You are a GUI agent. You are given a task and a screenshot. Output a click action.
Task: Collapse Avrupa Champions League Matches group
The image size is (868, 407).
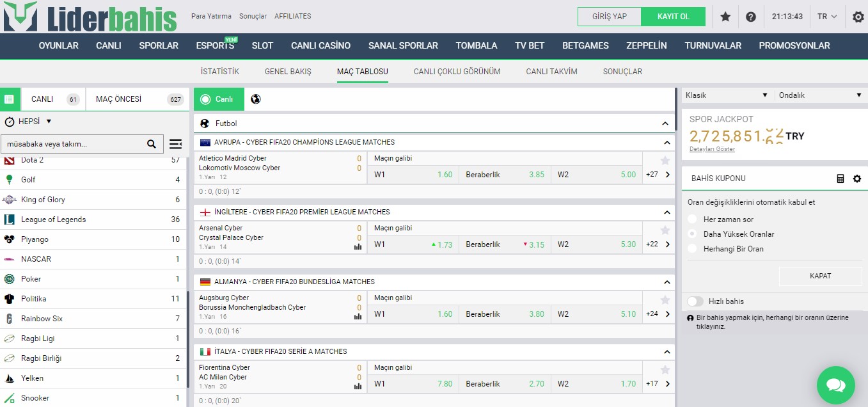coord(667,143)
